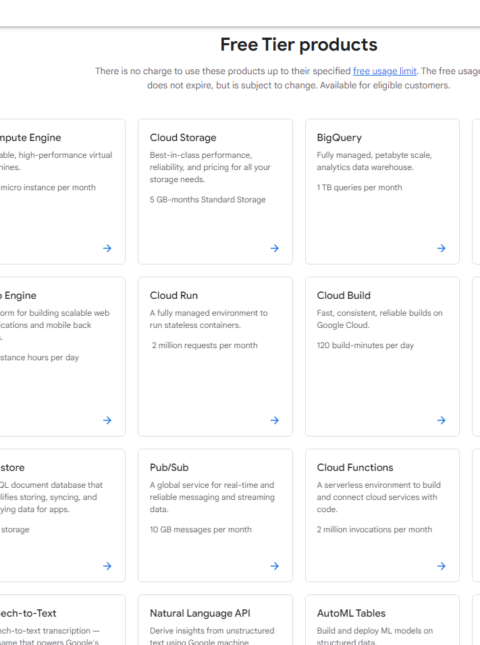Open the Natural Language API card title
The height and width of the screenshot is (645, 480).
(200, 613)
